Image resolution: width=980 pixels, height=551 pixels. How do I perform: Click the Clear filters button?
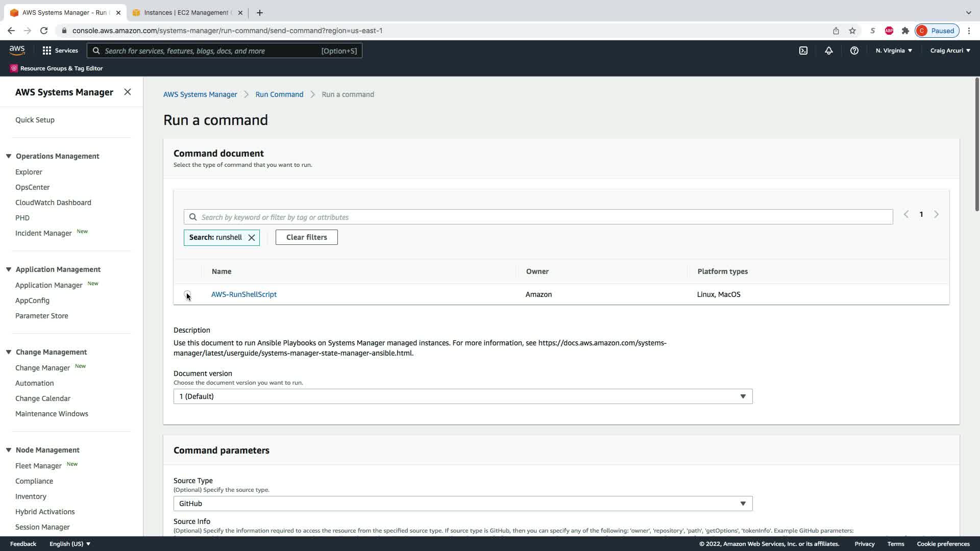[x=306, y=237]
